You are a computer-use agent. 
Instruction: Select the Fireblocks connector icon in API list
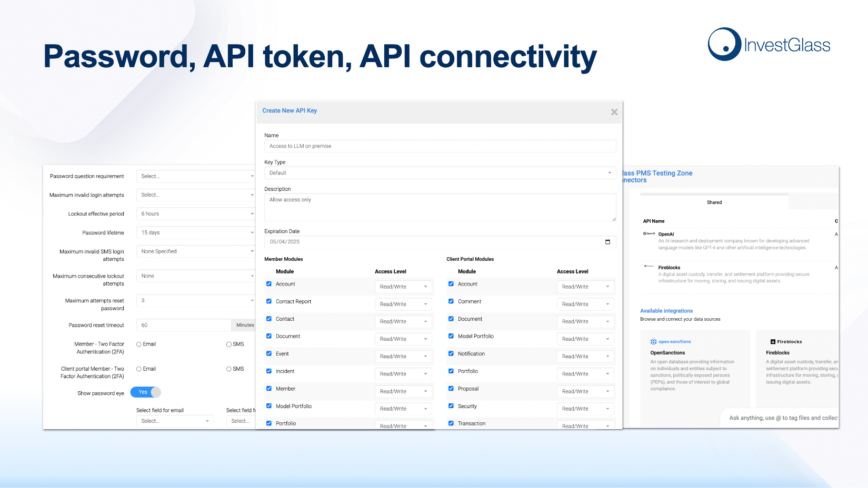(x=649, y=267)
